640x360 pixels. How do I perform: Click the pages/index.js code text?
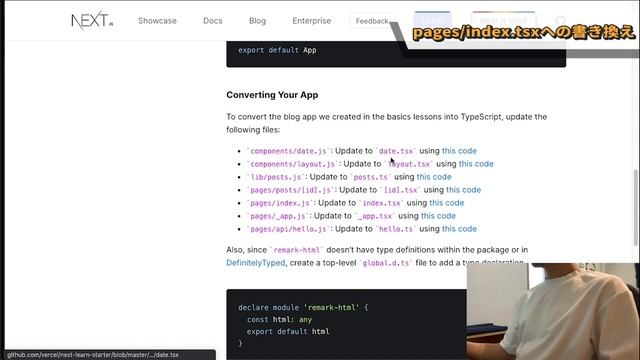pyautogui.click(x=280, y=203)
